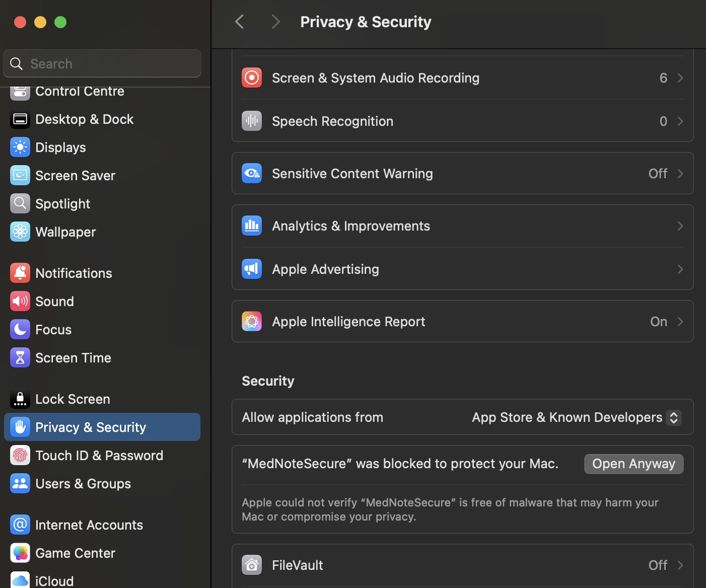The image size is (706, 588).
Task: Select Desktop & Dock icon in sidebar
Action: (20, 119)
